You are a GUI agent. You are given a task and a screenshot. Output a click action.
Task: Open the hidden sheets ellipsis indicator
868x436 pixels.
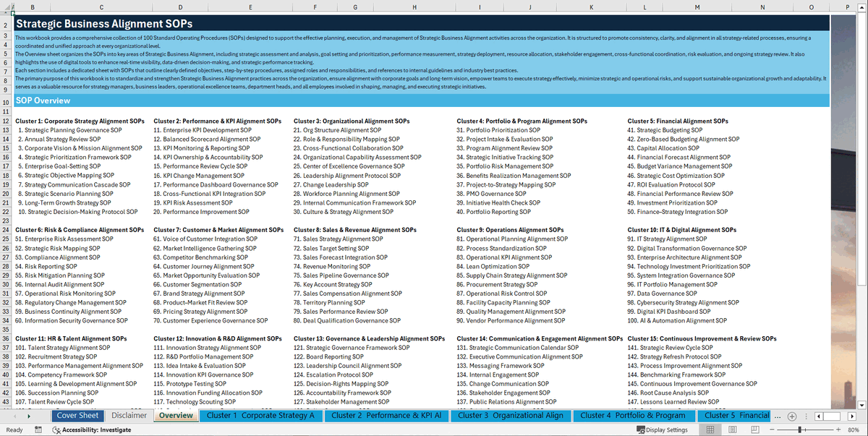point(779,416)
